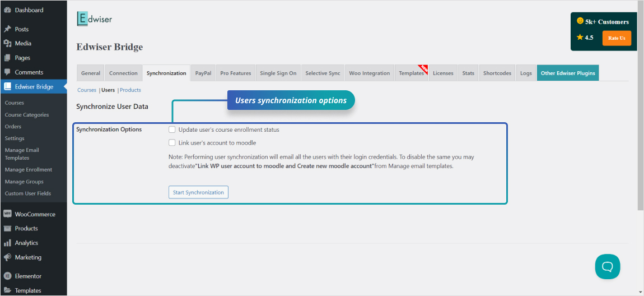
Task: Click the Marketing megaphone icon
Action: [x=7, y=257]
